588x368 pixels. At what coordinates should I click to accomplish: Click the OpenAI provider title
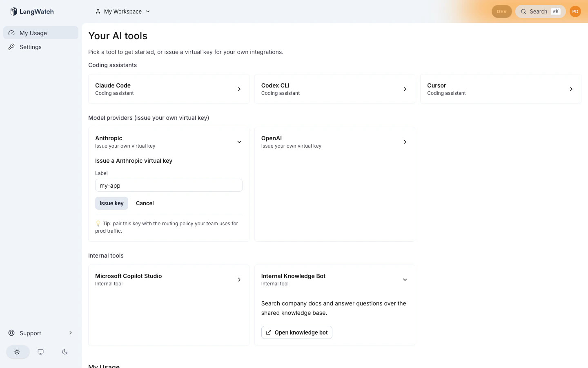pos(272,138)
